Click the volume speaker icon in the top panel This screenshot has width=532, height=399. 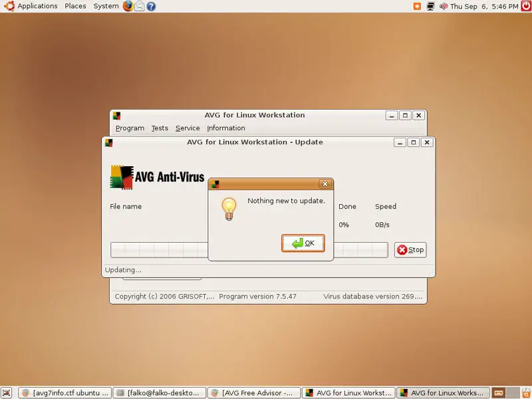pos(444,6)
